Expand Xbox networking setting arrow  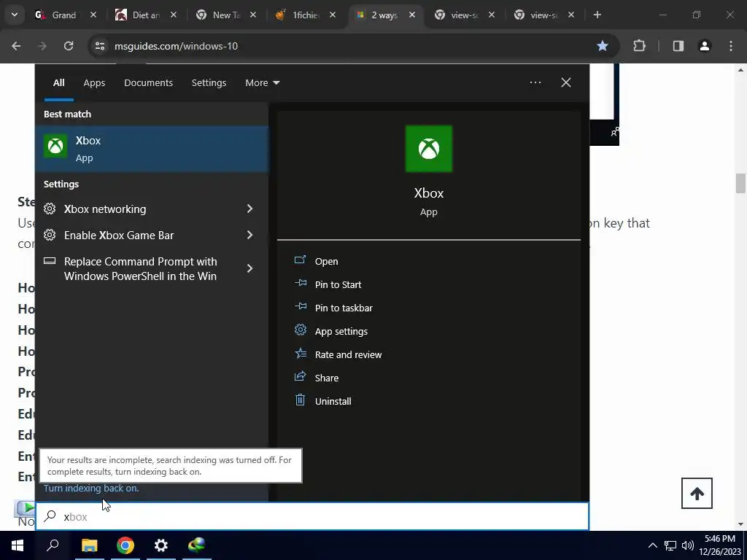249,209
